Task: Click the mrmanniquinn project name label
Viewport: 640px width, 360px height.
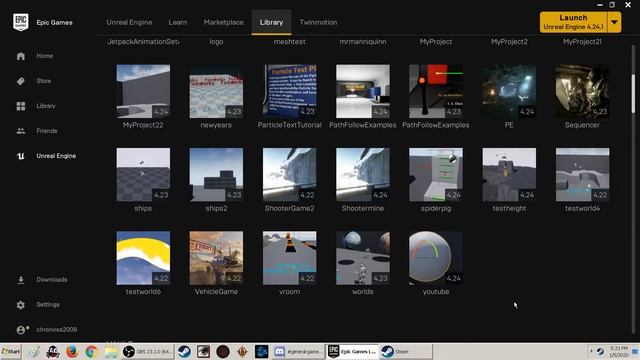Action: click(363, 42)
